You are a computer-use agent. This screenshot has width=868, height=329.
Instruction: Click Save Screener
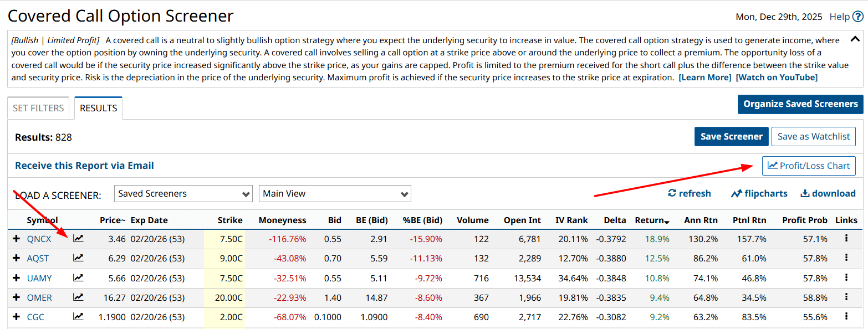pyautogui.click(x=731, y=136)
